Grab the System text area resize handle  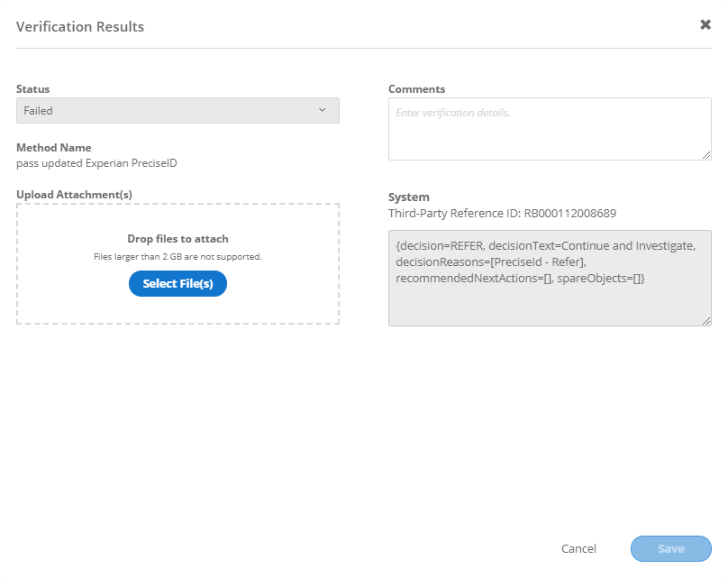pos(706,320)
